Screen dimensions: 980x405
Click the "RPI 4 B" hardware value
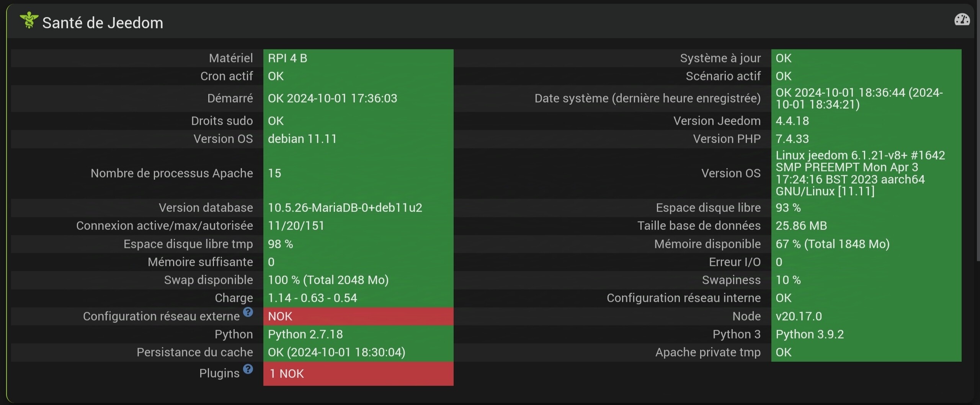coord(287,58)
